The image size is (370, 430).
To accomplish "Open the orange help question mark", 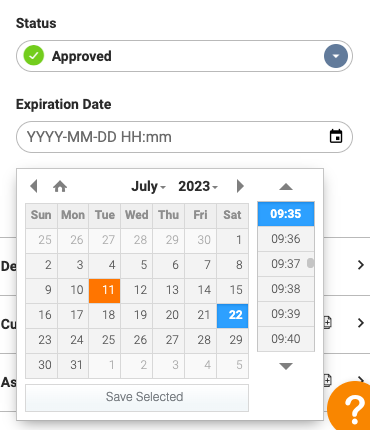I will click(350, 406).
